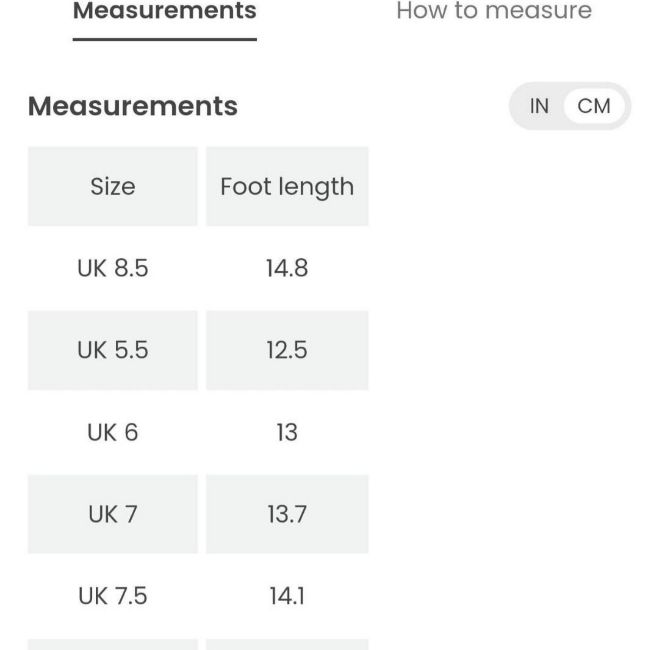Select the UK 8.5 size row
The width and height of the screenshot is (659, 650).
pos(198,268)
